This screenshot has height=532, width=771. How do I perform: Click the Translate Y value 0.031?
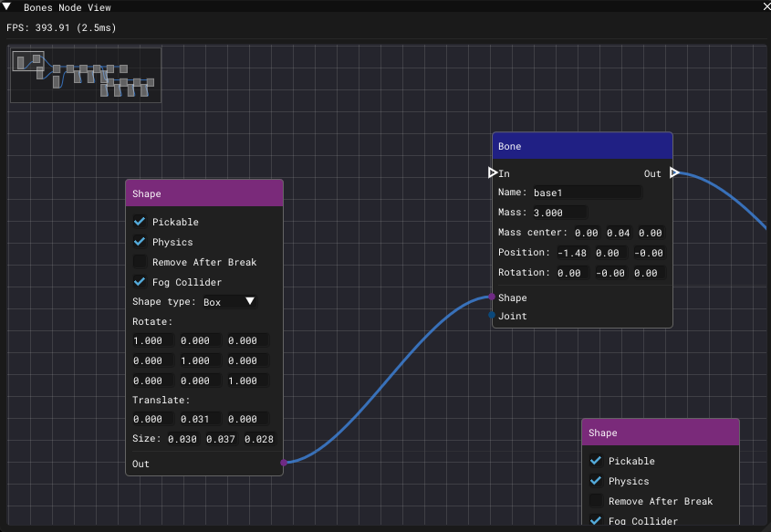200,419
